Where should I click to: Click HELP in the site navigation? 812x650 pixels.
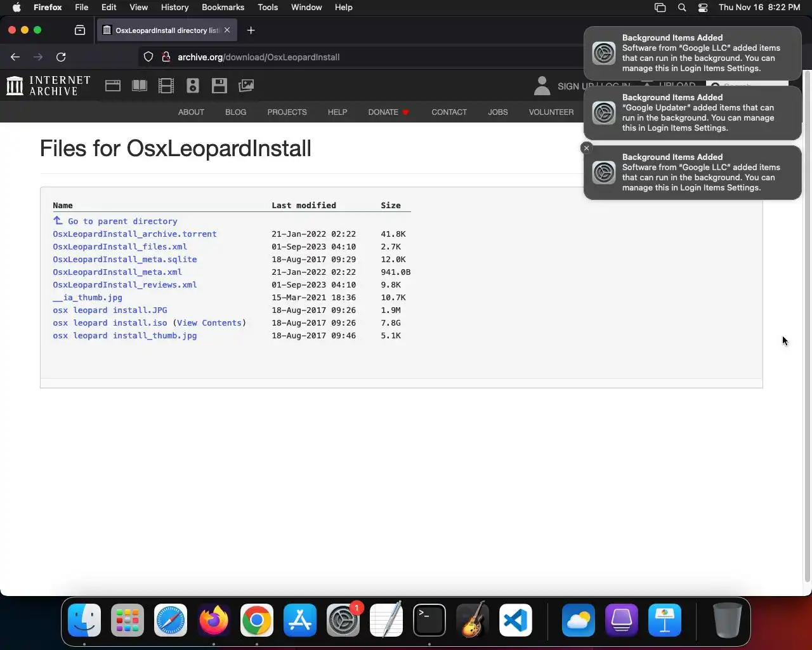tap(337, 112)
